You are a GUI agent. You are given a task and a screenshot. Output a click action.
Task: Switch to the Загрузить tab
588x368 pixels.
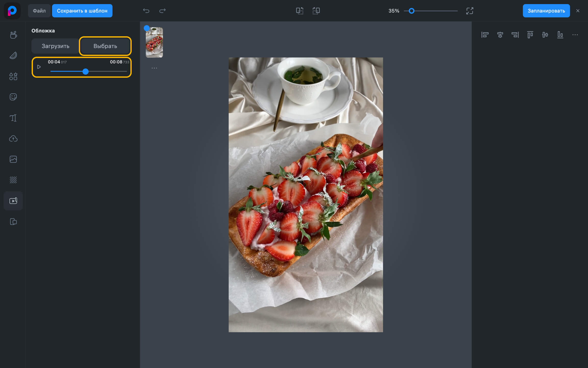pyautogui.click(x=55, y=46)
